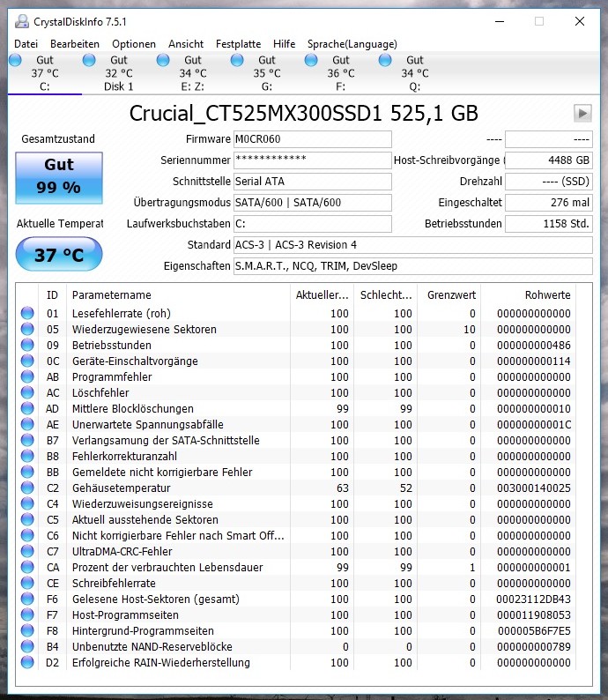Select the Q: disk tab
Image resolution: width=608 pixels, height=700 pixels.
415,73
